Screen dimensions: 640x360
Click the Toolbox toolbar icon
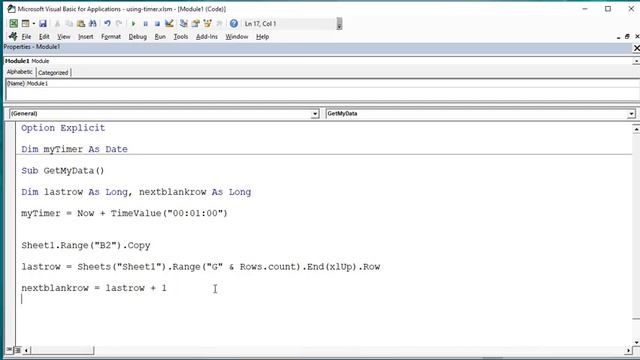[219, 24]
